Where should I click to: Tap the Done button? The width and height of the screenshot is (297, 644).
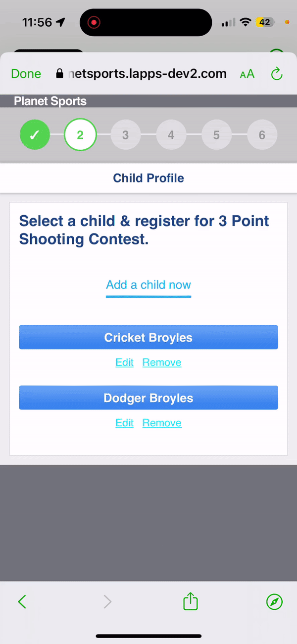click(x=26, y=74)
